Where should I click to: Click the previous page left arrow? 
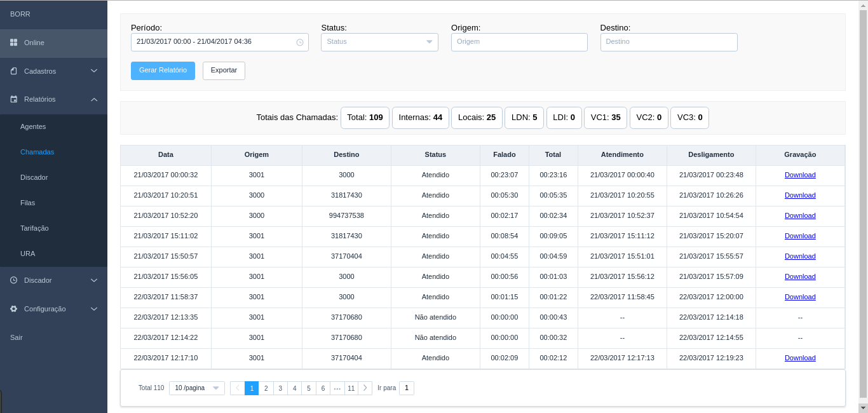238,388
